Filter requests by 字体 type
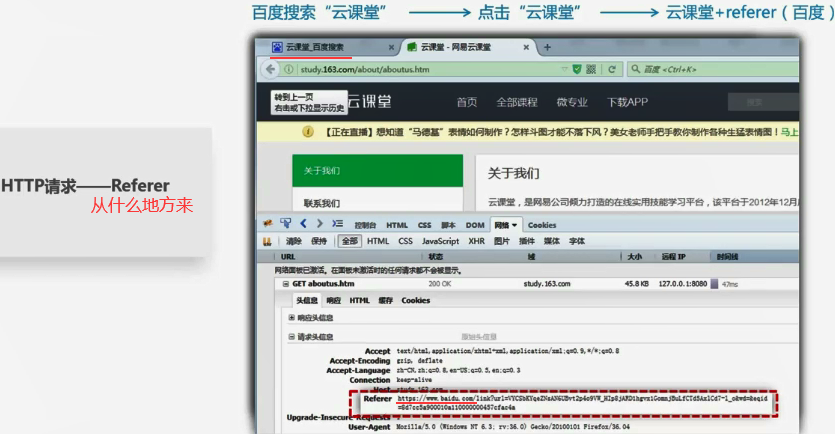835x434 pixels. point(577,241)
